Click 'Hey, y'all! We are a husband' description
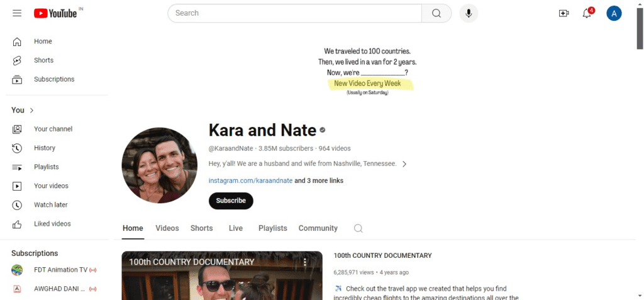This screenshot has height=300, width=644. (303, 164)
